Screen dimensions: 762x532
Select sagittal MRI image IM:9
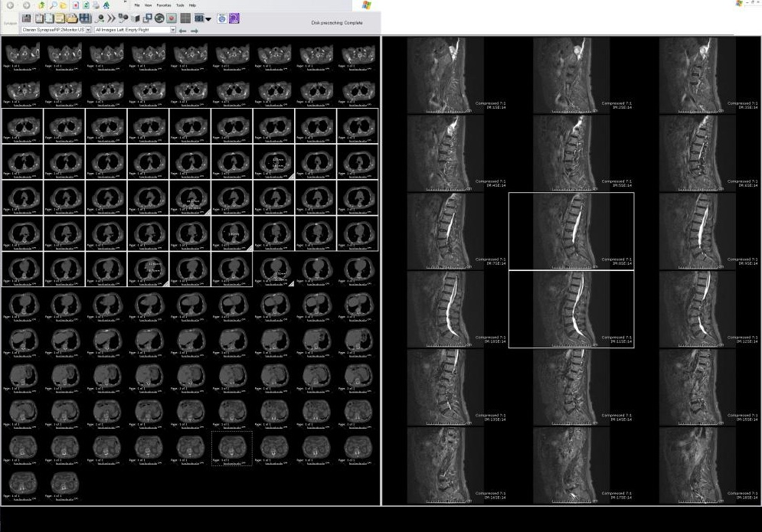pyautogui.click(x=698, y=230)
